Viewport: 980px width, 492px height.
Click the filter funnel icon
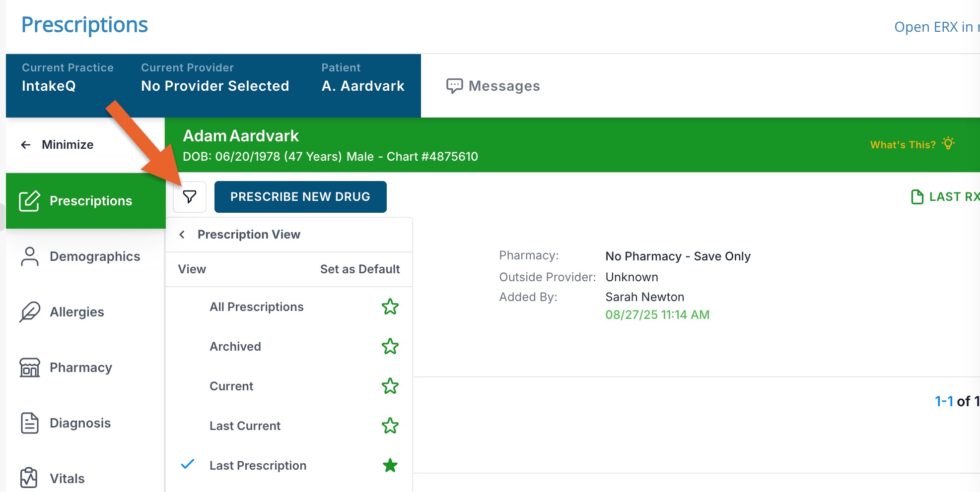click(189, 197)
